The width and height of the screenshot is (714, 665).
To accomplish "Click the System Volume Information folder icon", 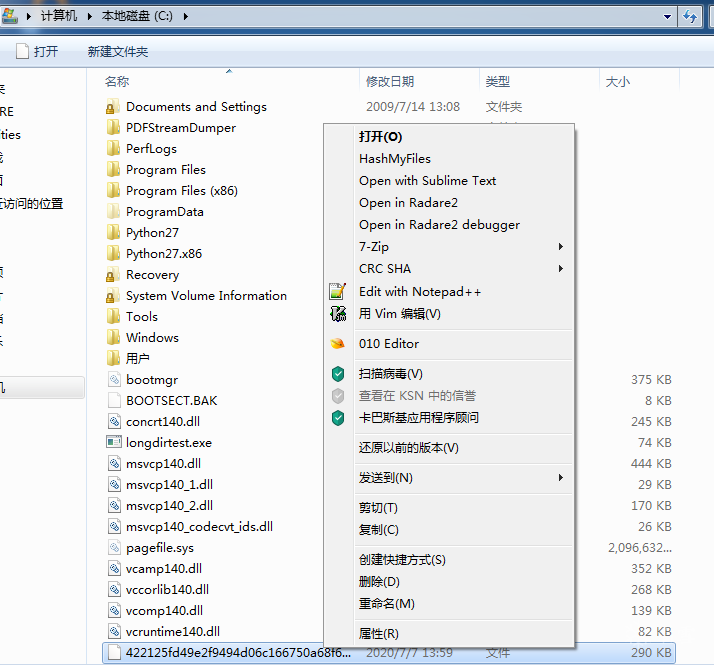I will [113, 296].
